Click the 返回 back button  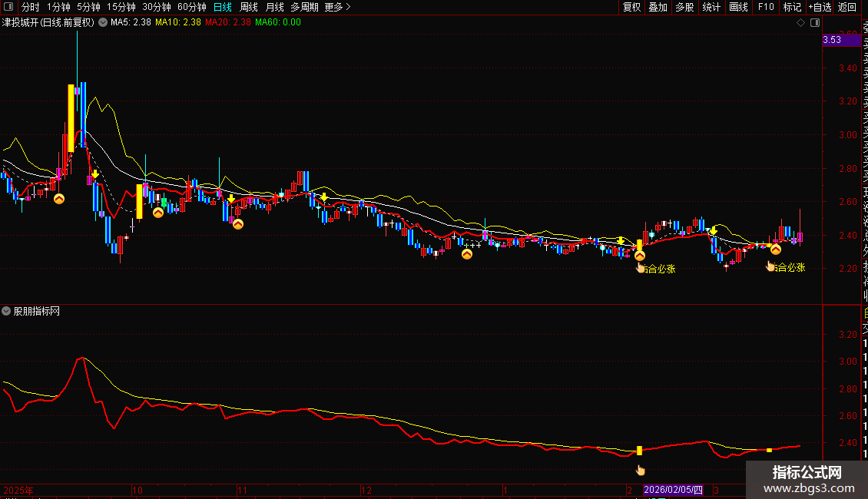[847, 7]
